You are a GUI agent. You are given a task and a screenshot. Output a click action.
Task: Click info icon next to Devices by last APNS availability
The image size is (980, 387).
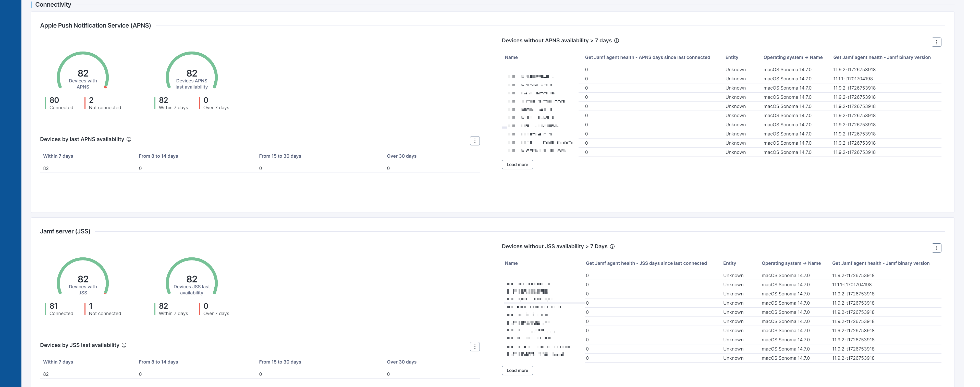coord(129,140)
